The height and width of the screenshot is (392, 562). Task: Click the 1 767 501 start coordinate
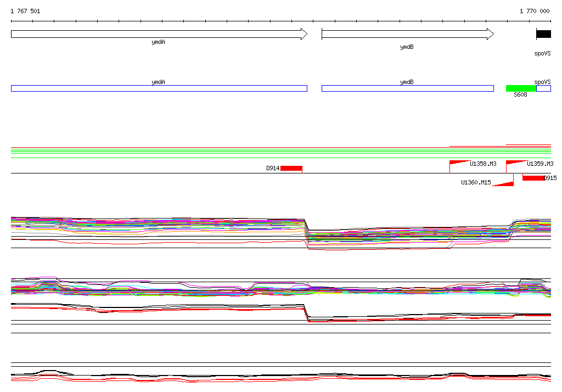(x=25, y=11)
